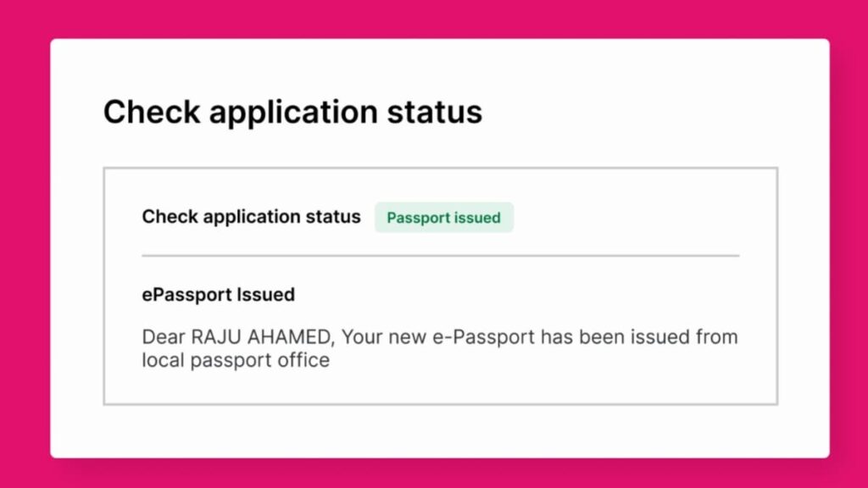
Task: Click the large "Check application status" page title
Action: (292, 113)
